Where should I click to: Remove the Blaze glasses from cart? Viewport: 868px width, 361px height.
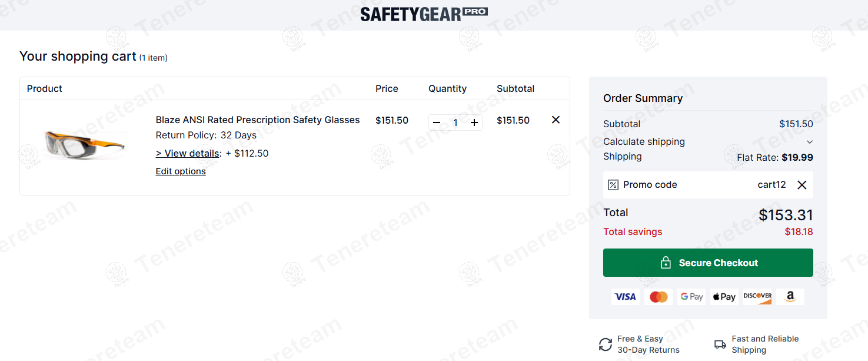[556, 120]
